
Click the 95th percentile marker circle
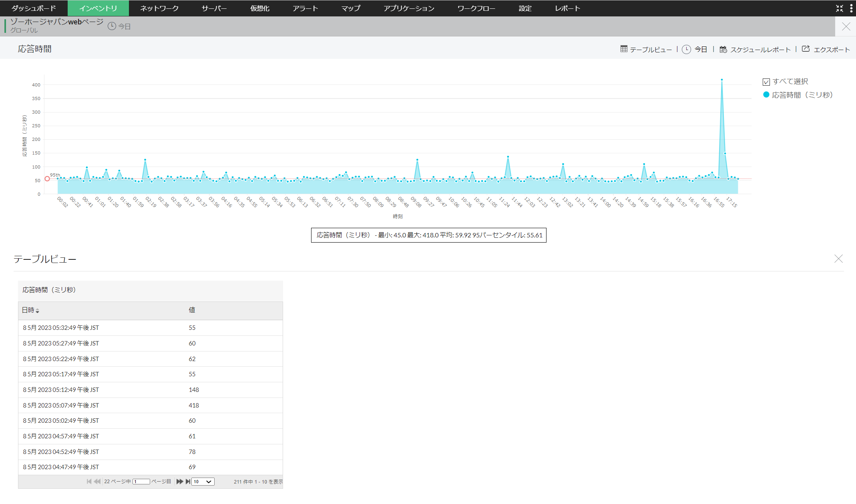(47, 179)
